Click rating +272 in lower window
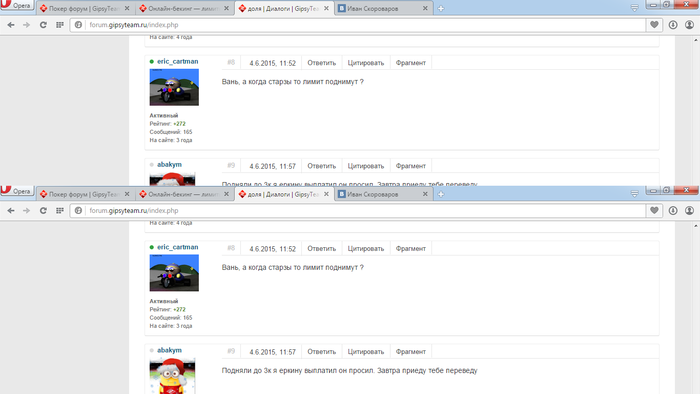The image size is (700, 394). click(179, 309)
